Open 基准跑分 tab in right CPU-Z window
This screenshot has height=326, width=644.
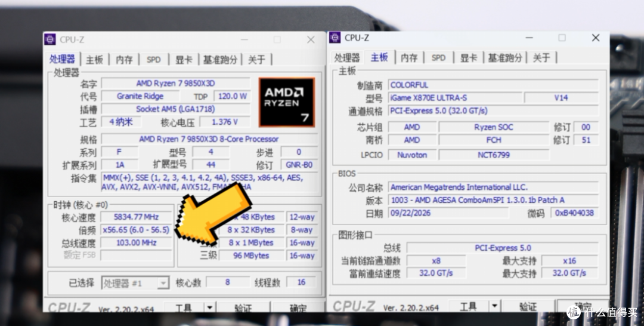[x=505, y=58]
